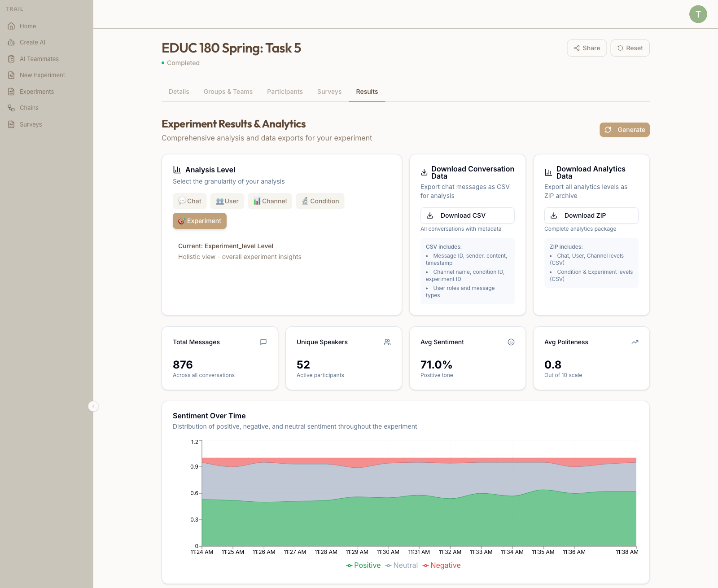
Task: Select the Chat analysis level
Action: click(189, 201)
